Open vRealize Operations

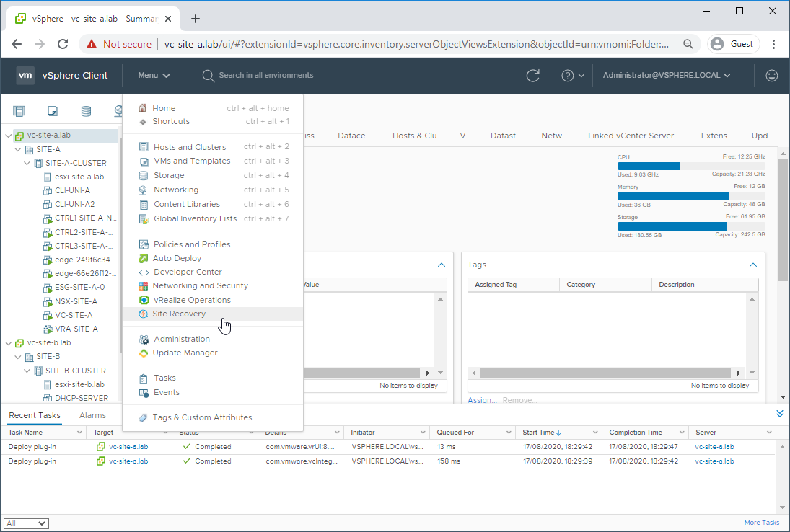pyautogui.click(x=213, y=300)
